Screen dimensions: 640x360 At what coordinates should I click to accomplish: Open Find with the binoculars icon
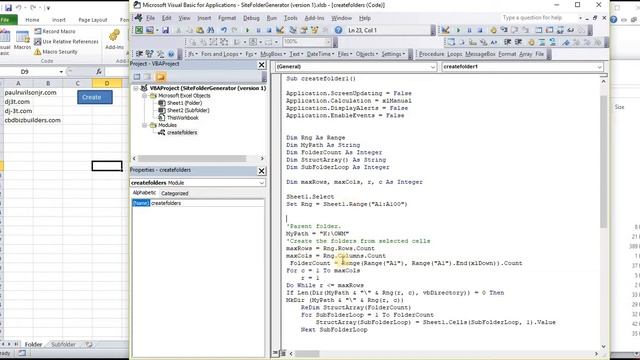tap(211, 30)
